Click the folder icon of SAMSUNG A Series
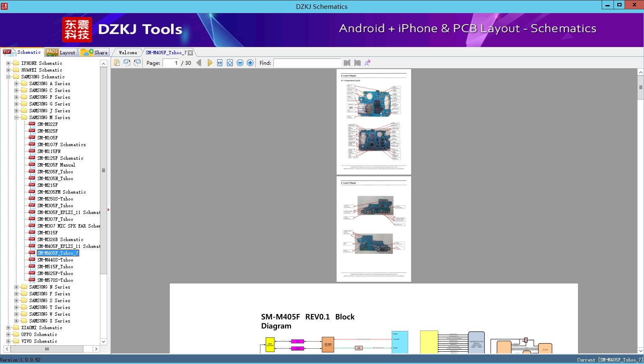This screenshot has width=644, height=364. click(x=24, y=83)
